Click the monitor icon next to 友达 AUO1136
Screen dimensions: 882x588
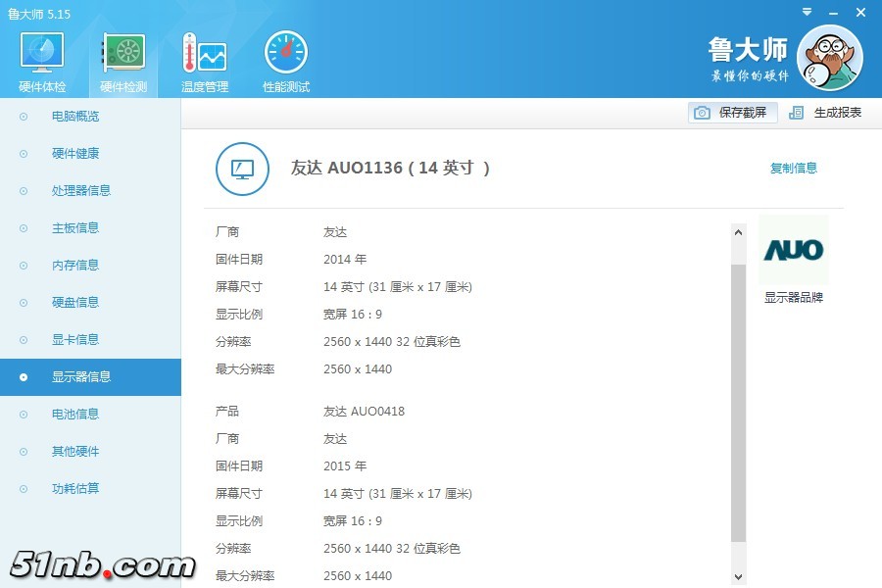point(242,169)
